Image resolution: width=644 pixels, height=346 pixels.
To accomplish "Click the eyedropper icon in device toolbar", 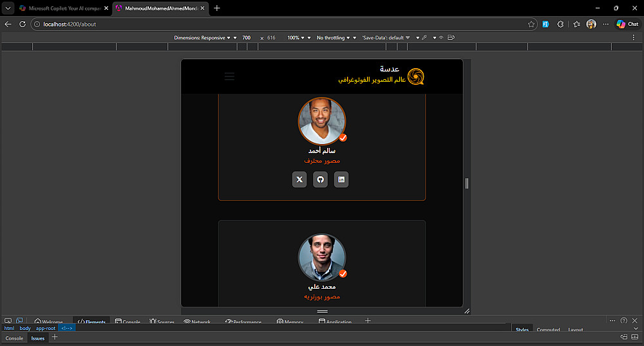I will click(x=424, y=38).
